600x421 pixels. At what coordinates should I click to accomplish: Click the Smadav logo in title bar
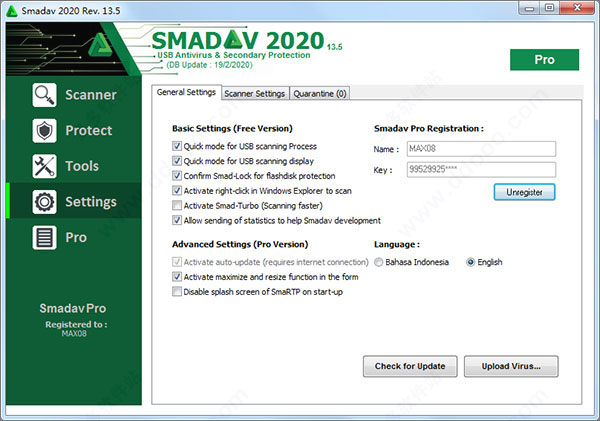(12, 11)
